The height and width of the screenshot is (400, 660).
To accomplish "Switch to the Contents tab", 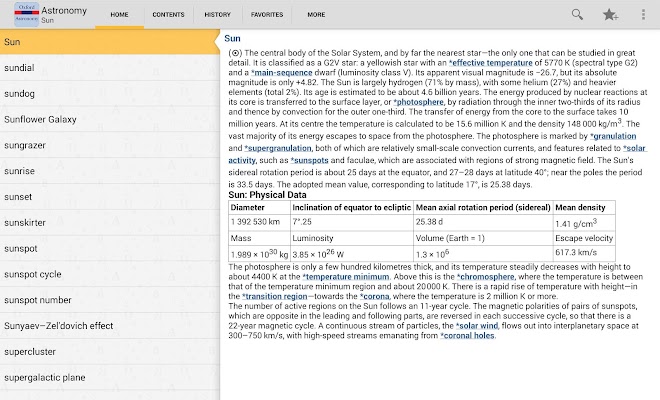I will tap(168, 14).
